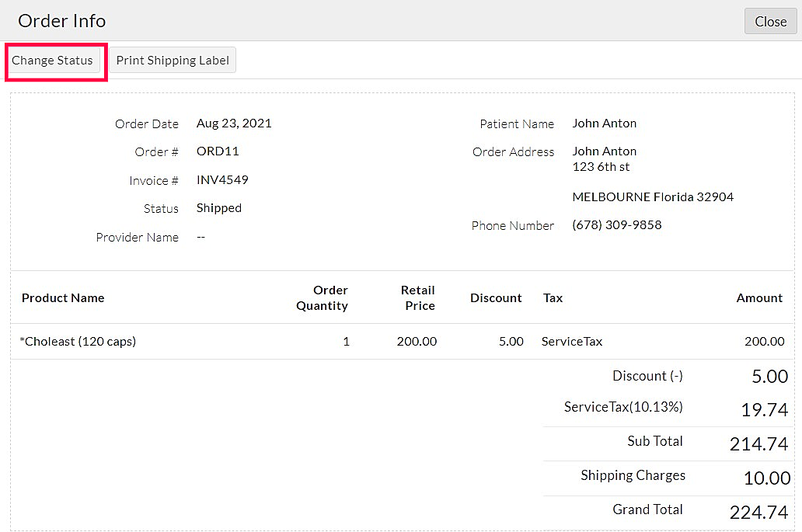Click the Amount column header

pos(759,298)
